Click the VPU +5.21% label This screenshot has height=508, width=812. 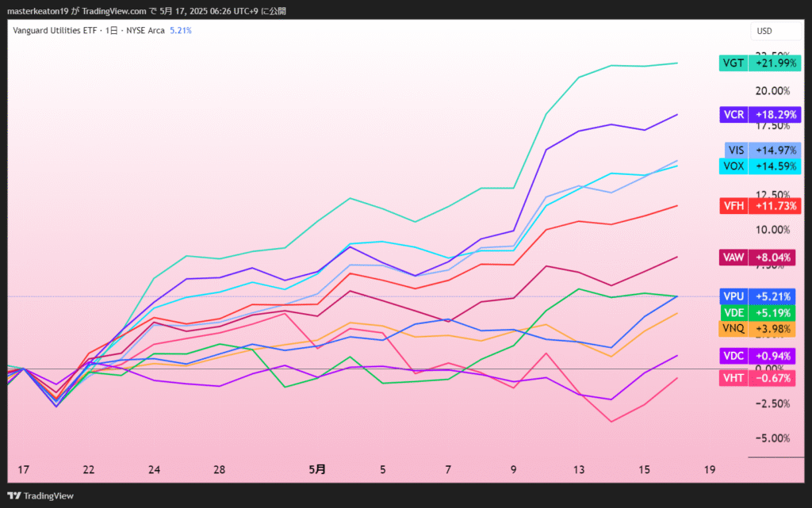[757, 296]
